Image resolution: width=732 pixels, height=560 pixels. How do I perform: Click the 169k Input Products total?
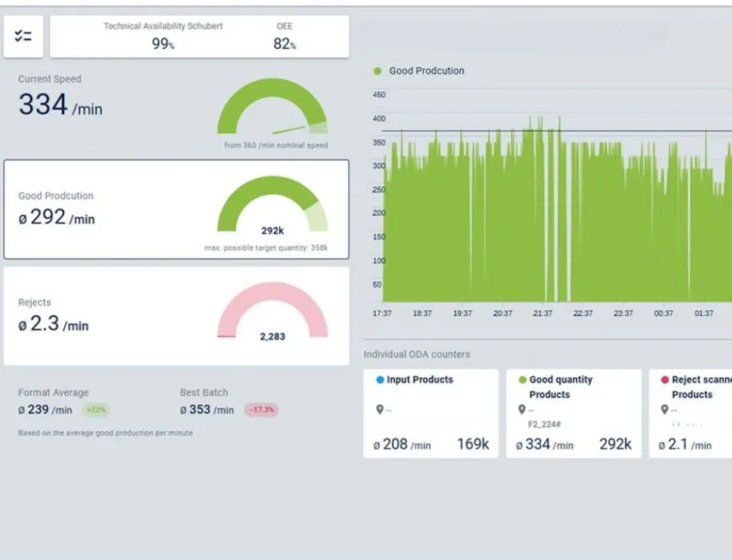(x=473, y=444)
